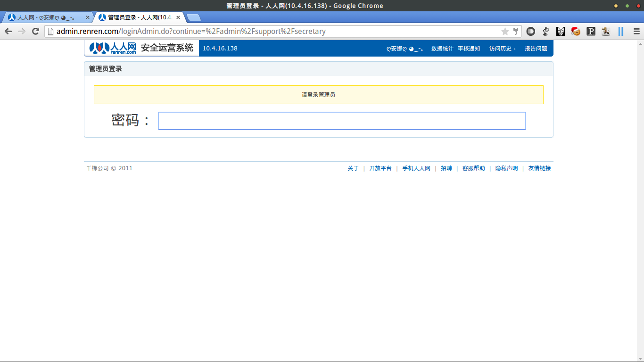This screenshot has width=644, height=362.
Task: Click the 关于 footer link
Action: 353,168
